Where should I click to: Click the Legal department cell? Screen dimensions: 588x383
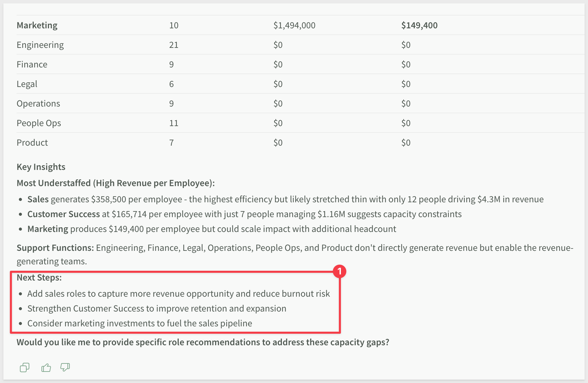[x=27, y=84]
